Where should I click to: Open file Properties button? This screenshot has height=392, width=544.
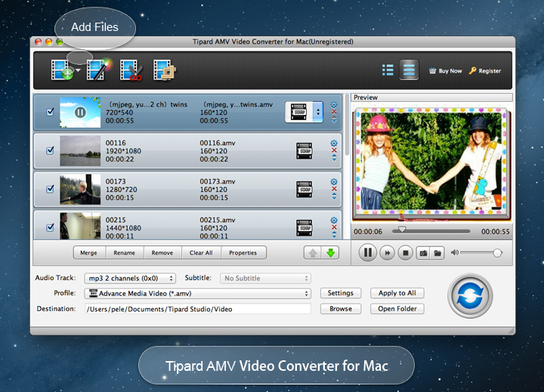coord(243,252)
